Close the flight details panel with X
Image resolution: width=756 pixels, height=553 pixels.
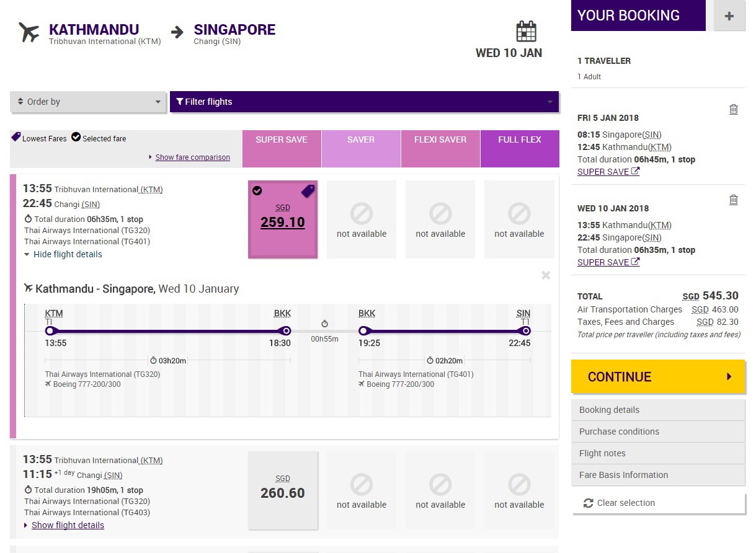pos(546,275)
